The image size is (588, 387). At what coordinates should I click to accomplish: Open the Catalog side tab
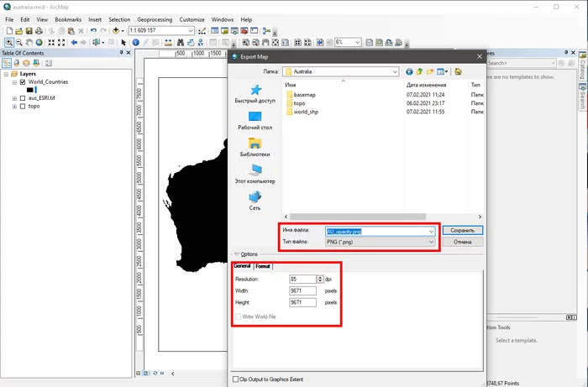click(583, 65)
